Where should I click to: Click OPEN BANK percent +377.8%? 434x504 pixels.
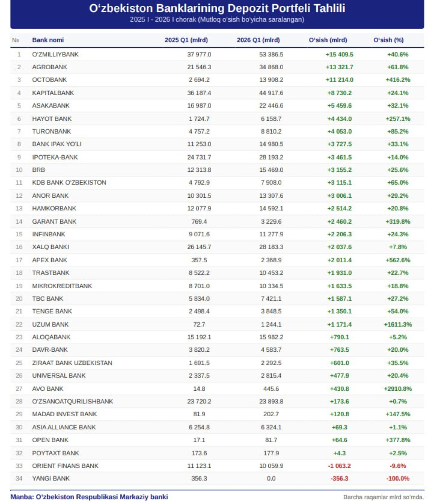coord(398,440)
